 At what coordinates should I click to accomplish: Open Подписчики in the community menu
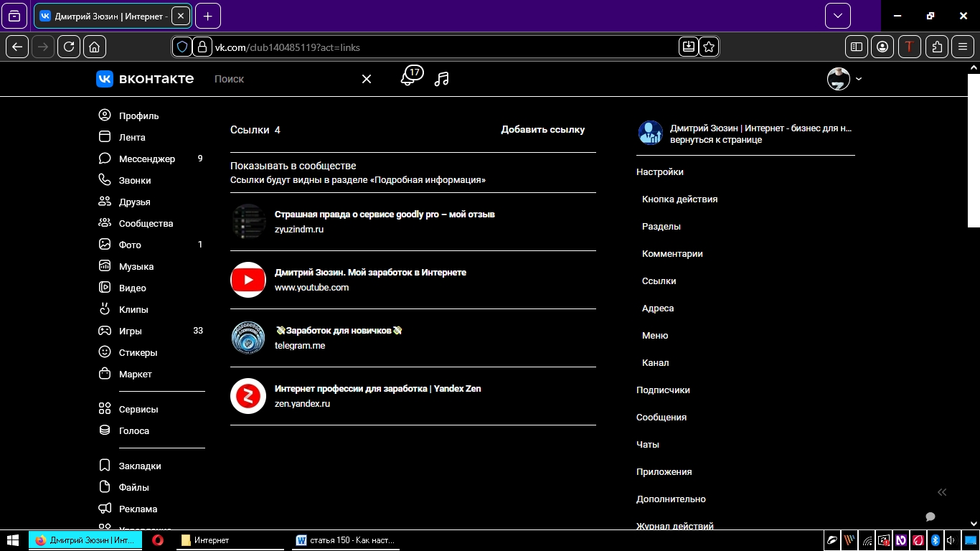663,390
